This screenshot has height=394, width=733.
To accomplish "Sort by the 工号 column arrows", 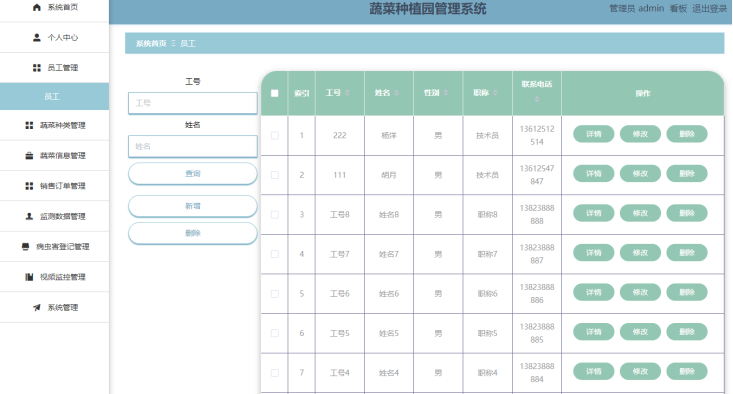I will 347,93.
